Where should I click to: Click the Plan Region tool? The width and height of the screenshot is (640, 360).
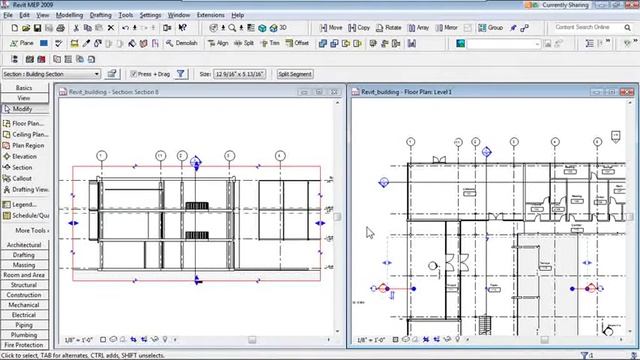click(24, 145)
